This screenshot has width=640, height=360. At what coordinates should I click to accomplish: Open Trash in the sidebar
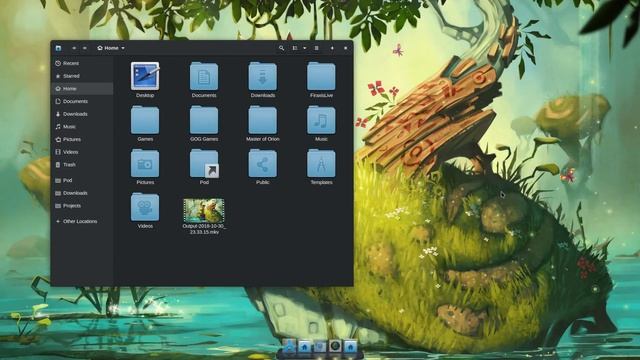82,164
